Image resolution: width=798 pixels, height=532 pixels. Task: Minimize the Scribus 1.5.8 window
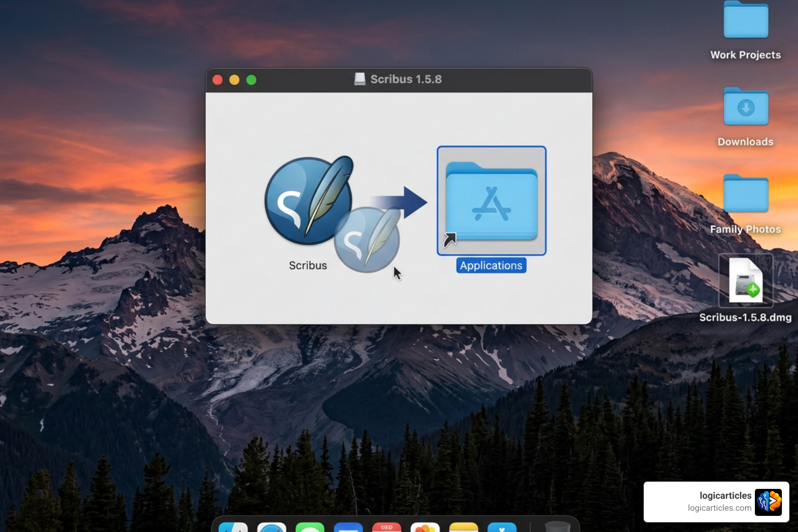click(234, 79)
